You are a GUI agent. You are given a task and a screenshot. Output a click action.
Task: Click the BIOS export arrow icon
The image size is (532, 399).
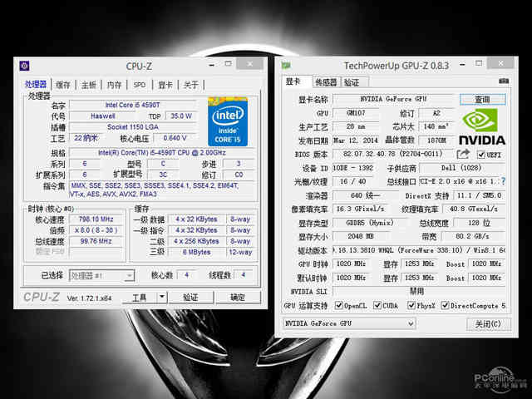tap(463, 154)
